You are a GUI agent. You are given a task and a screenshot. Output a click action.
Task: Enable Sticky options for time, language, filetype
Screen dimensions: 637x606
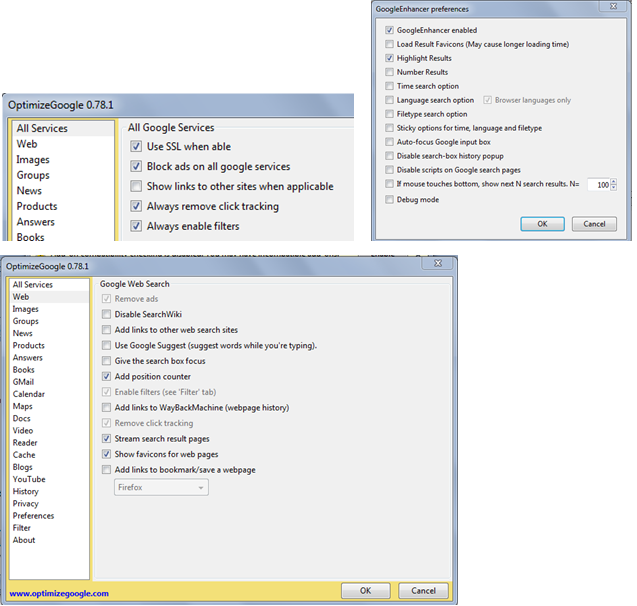click(x=389, y=128)
